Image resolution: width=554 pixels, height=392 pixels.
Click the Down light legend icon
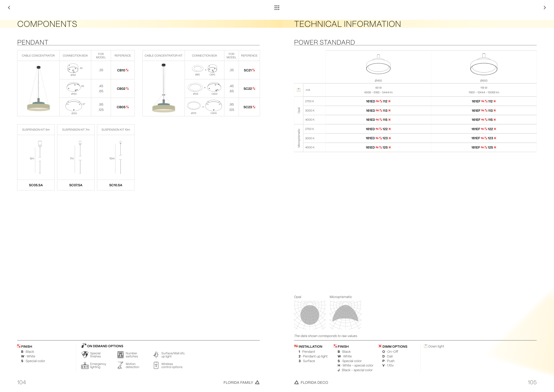[426, 346]
